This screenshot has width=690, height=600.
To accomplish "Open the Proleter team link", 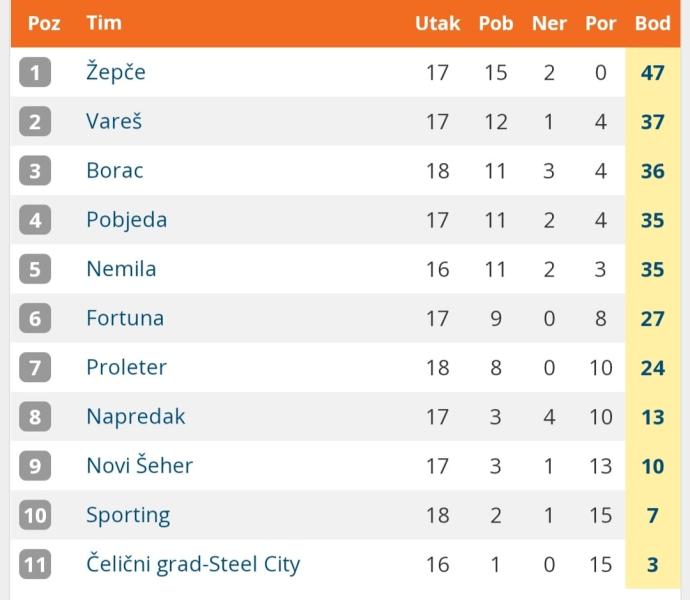I will 127,368.
